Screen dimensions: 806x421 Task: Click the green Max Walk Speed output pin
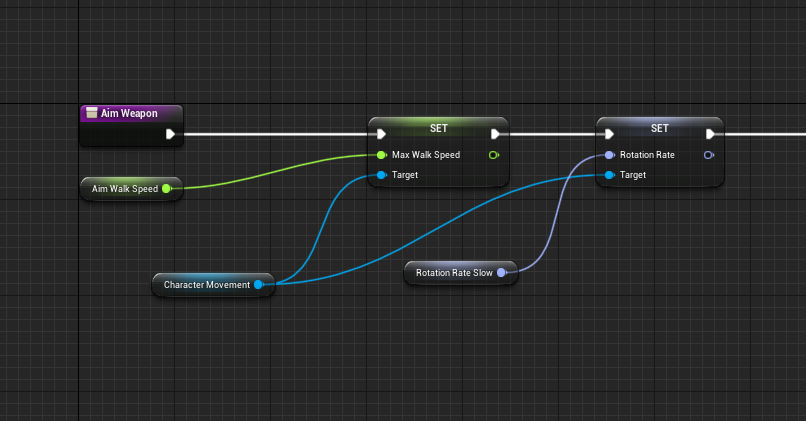tap(494, 155)
